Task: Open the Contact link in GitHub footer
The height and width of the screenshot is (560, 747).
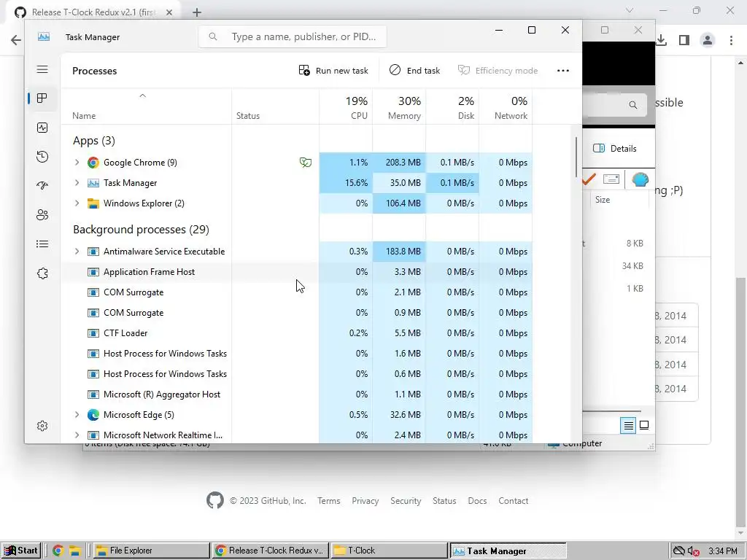Action: (x=513, y=501)
